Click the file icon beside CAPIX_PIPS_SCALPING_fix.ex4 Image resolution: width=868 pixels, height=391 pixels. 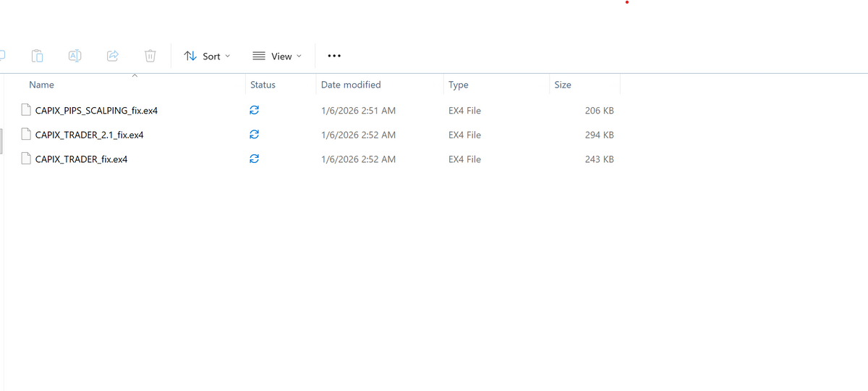point(27,111)
